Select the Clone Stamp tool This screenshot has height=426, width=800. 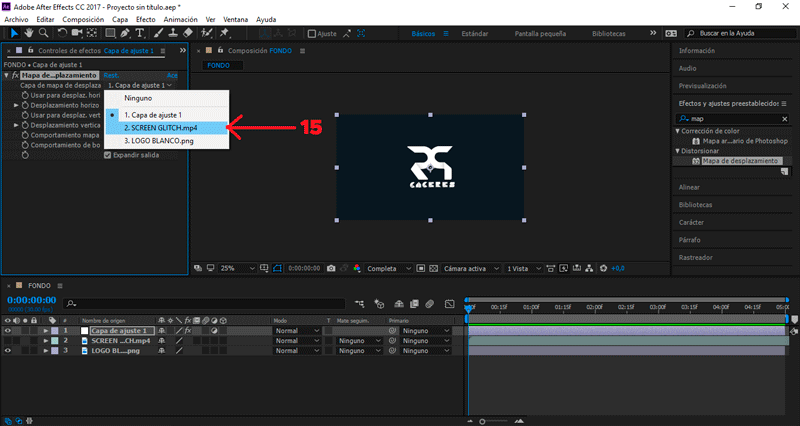[173, 33]
